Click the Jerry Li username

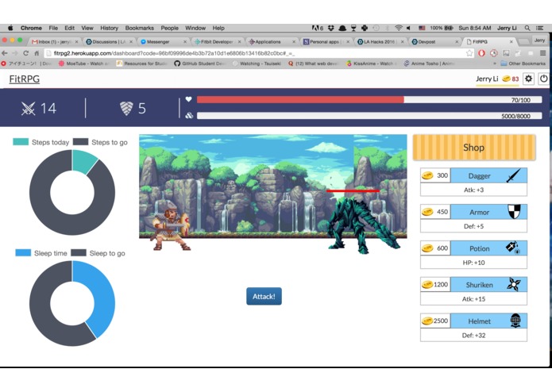[487, 79]
